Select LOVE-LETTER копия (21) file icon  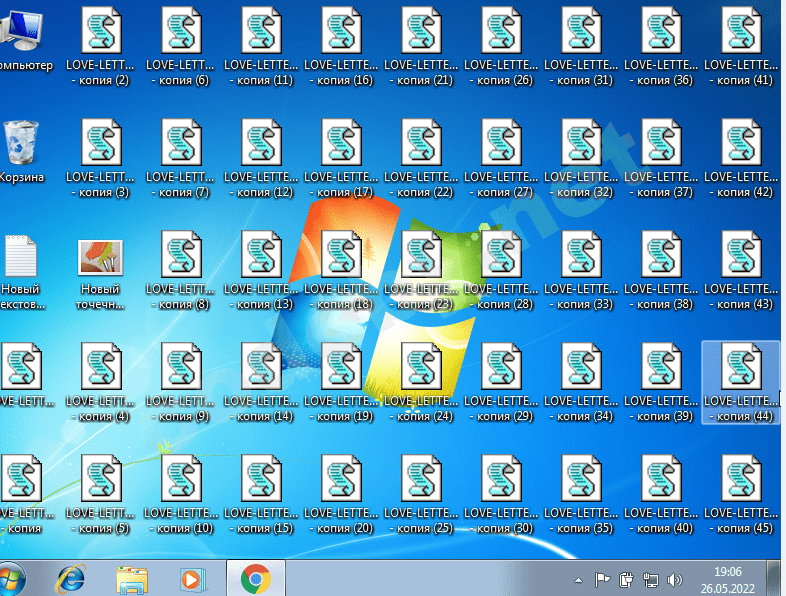(421, 31)
